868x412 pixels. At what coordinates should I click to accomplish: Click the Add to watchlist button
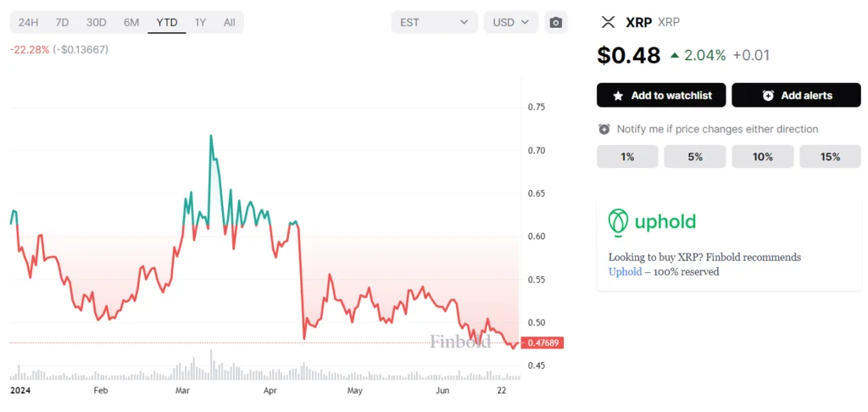(661, 96)
